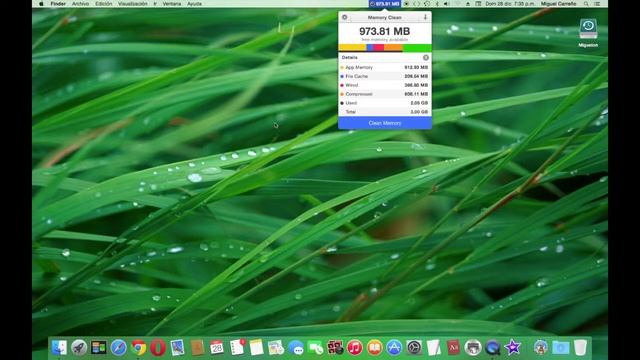Image resolution: width=640 pixels, height=360 pixels.
Task: Click the arrow icon in Memory Clean header
Action: coord(425,17)
